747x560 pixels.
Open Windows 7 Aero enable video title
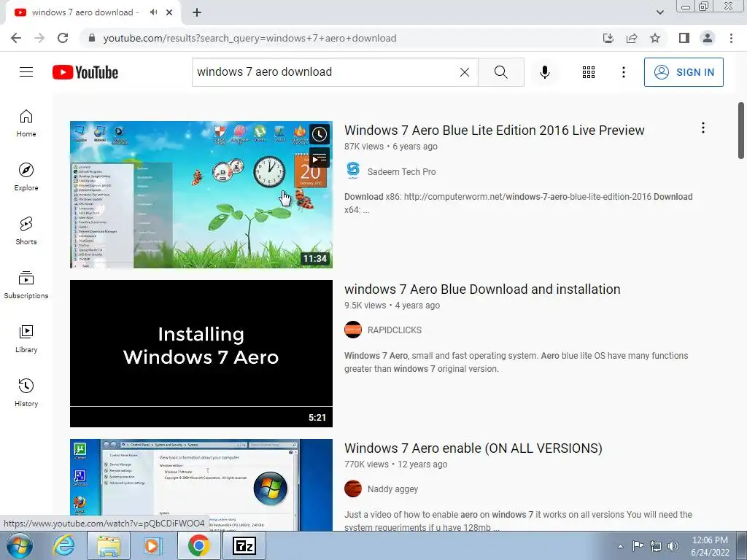tap(473, 448)
